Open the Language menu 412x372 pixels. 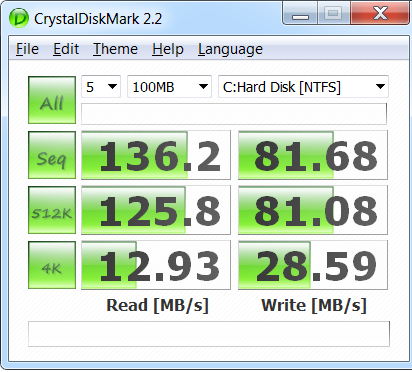(230, 49)
